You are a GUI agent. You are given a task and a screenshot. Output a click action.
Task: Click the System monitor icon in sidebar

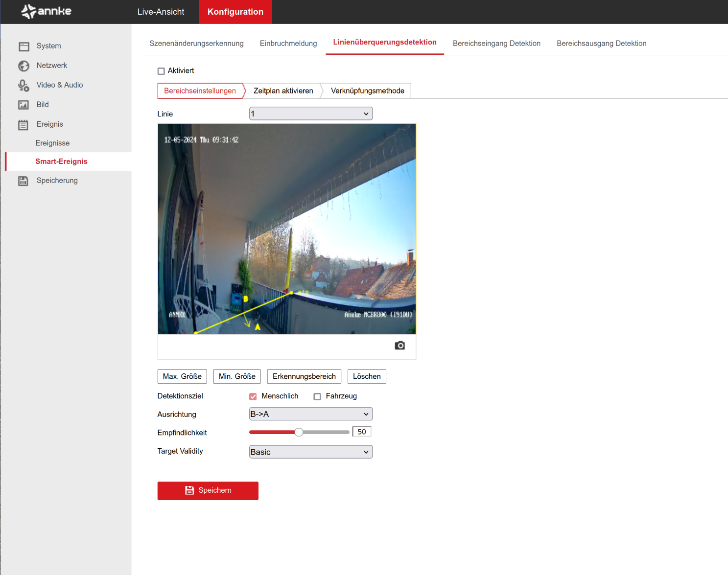pos(23,46)
